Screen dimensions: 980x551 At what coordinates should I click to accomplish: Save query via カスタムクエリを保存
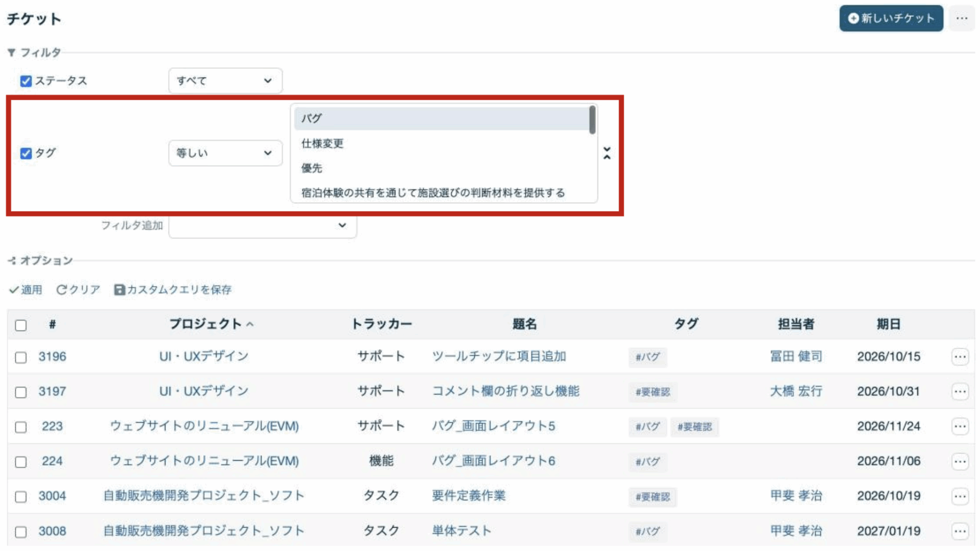pos(173,290)
